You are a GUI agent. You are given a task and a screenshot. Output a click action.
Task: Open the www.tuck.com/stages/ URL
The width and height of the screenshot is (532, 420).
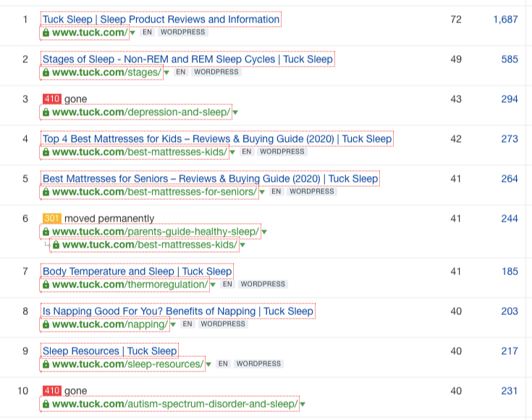point(107,72)
